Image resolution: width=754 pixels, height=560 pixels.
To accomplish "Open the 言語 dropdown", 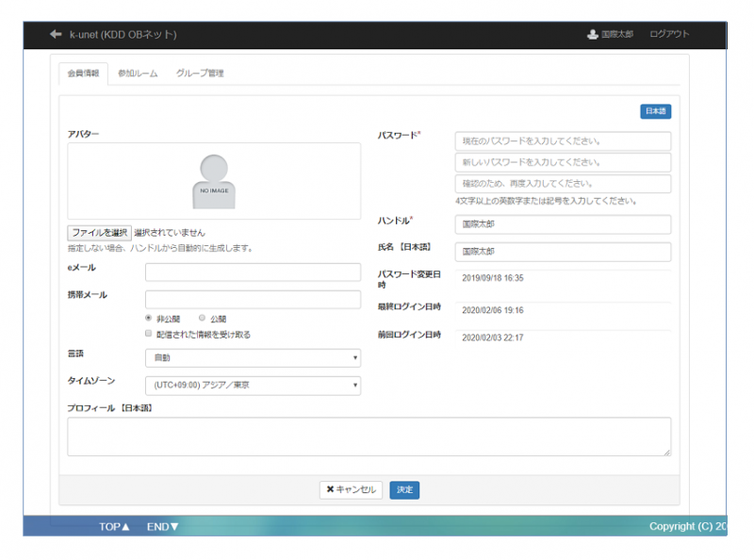I will 253,358.
